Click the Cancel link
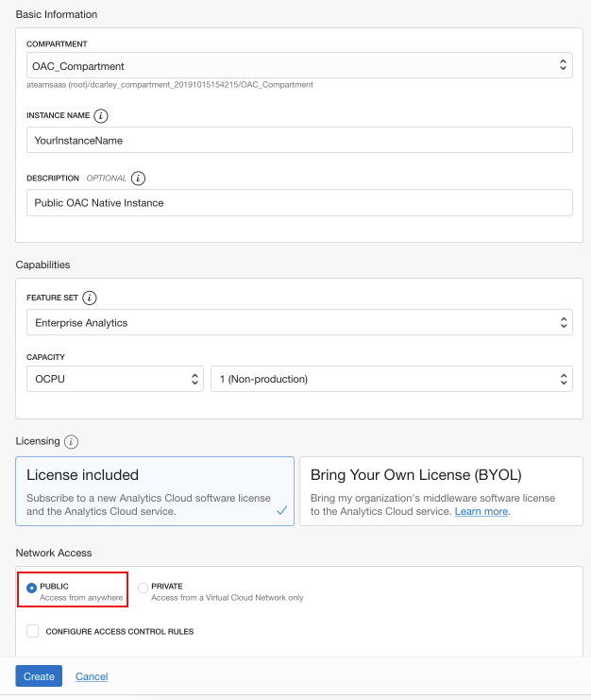The image size is (591, 700). click(92, 676)
